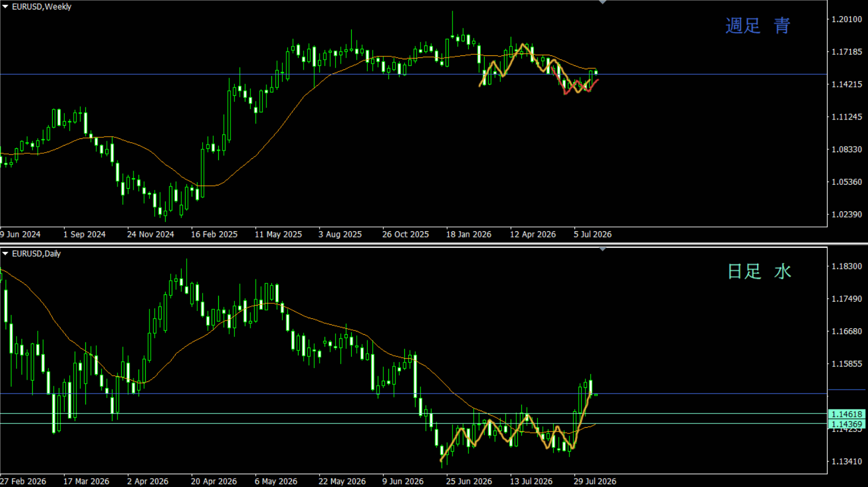
Task: Click the 6 May 2026 date label
Action: tap(276, 481)
